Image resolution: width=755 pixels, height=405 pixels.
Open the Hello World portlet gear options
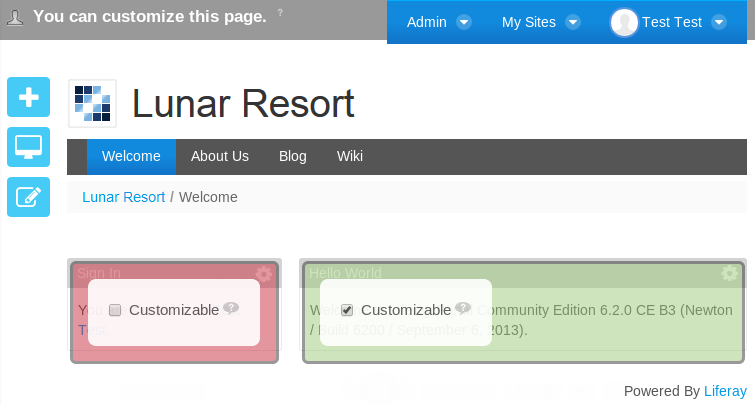pos(729,273)
